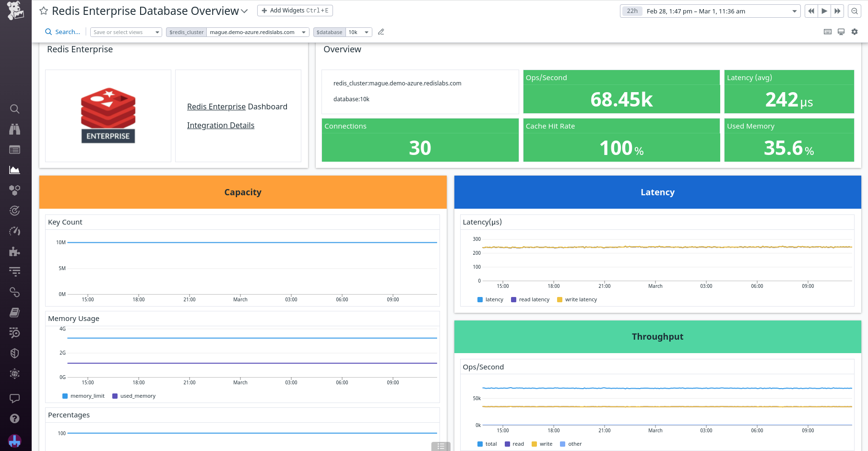
Task: Open the keyboard shortcuts icon near settings
Action: pyautogui.click(x=827, y=32)
